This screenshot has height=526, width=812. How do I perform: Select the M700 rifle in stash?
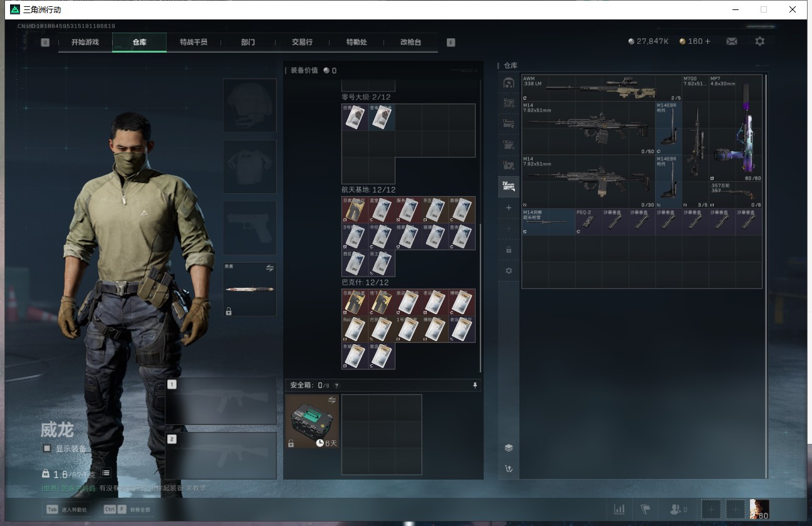point(695,142)
